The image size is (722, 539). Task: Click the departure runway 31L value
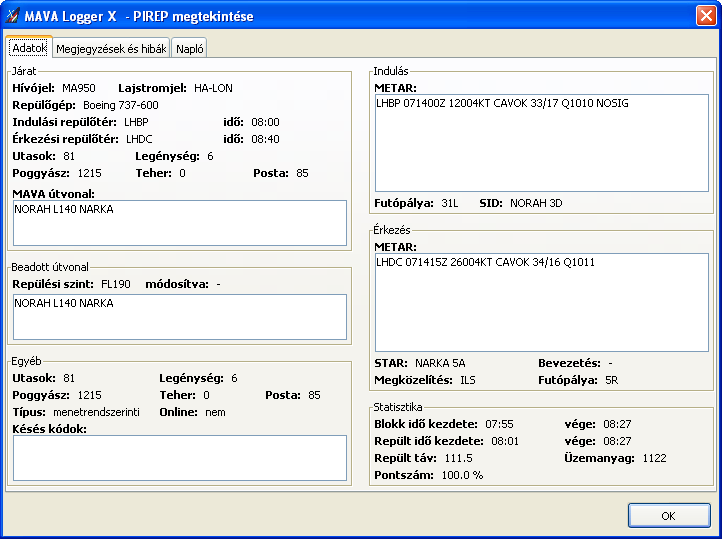(449, 203)
